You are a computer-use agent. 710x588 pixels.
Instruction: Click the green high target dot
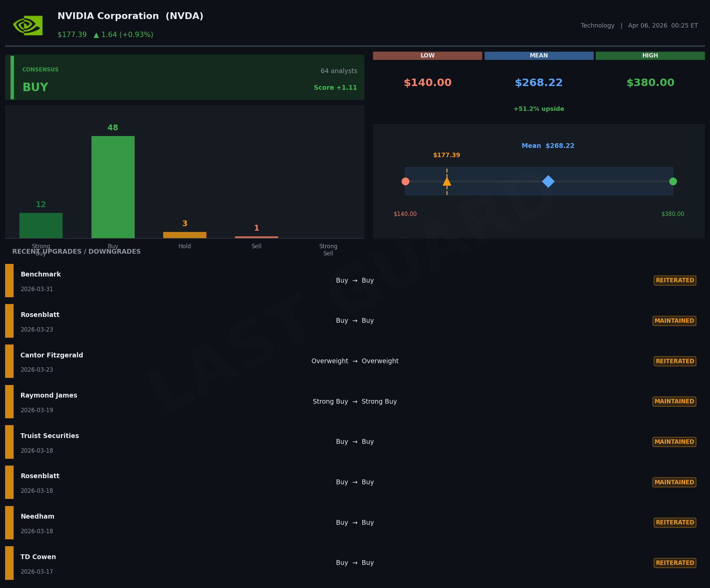coord(673,181)
